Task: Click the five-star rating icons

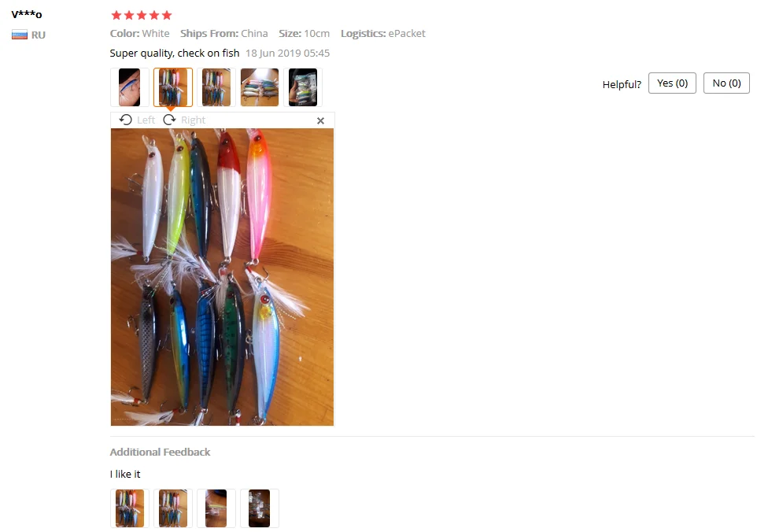Action: (x=142, y=16)
